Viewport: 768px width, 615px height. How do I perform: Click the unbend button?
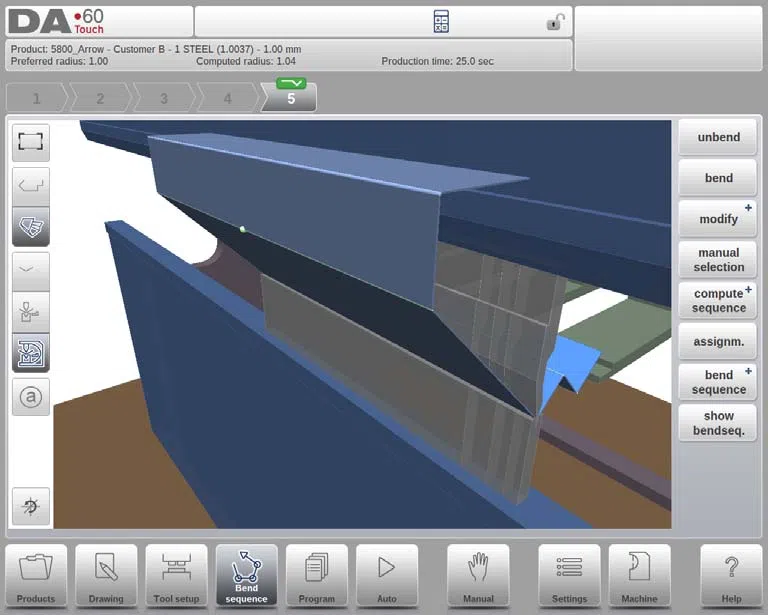click(x=718, y=137)
